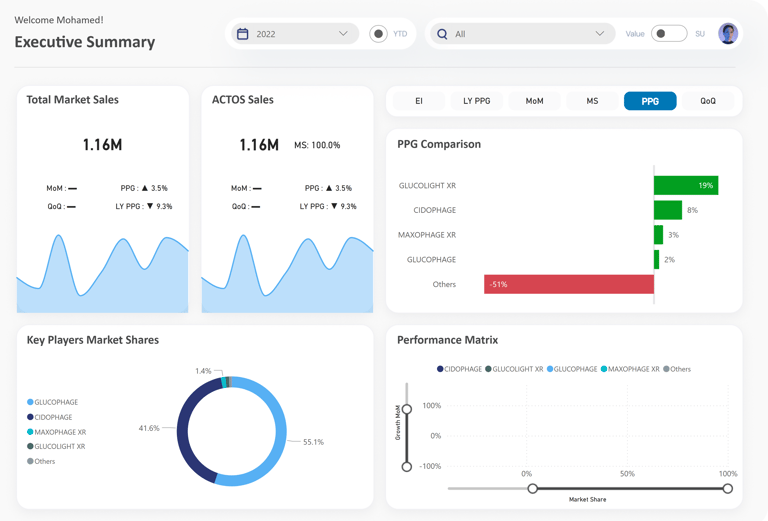The width and height of the screenshot is (768, 521).
Task: Click GLUCOPHAGE legend in Performance Matrix
Action: click(x=572, y=369)
